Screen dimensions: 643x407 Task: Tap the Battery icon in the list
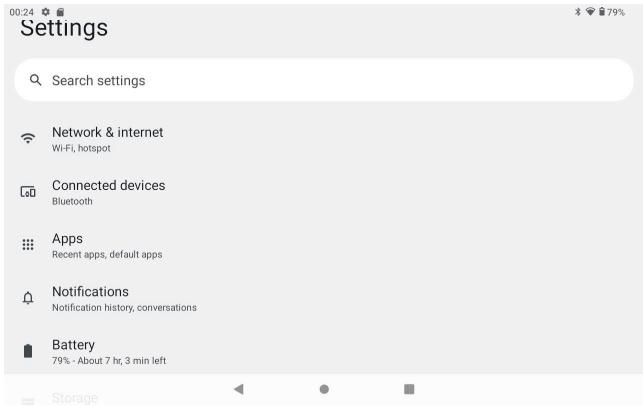tap(28, 351)
